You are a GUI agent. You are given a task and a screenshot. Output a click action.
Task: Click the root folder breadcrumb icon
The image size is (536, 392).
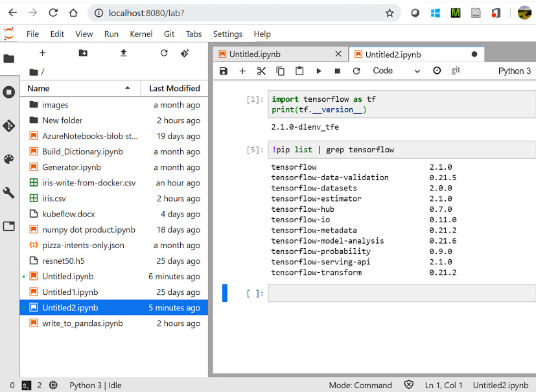(34, 72)
